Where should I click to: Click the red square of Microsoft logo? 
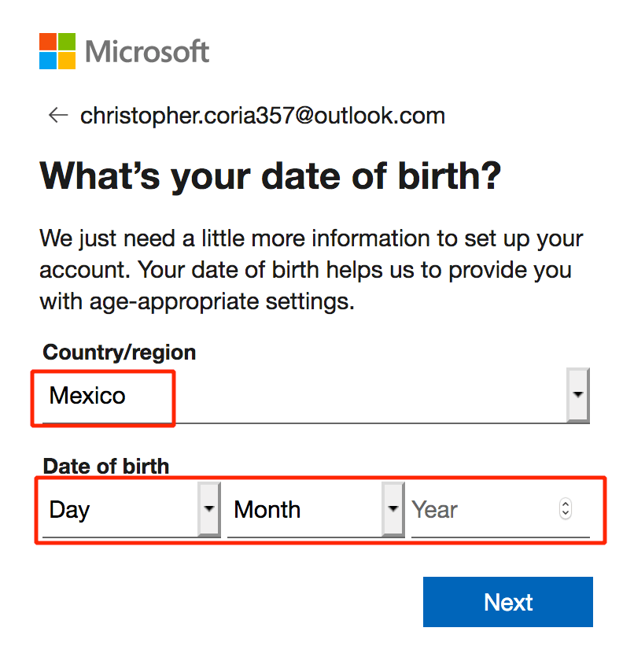pos(48,42)
